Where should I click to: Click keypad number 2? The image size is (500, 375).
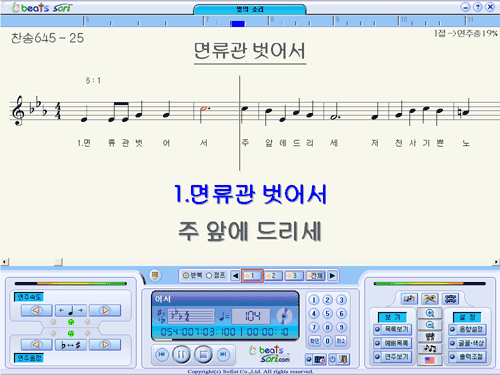coord(327,300)
